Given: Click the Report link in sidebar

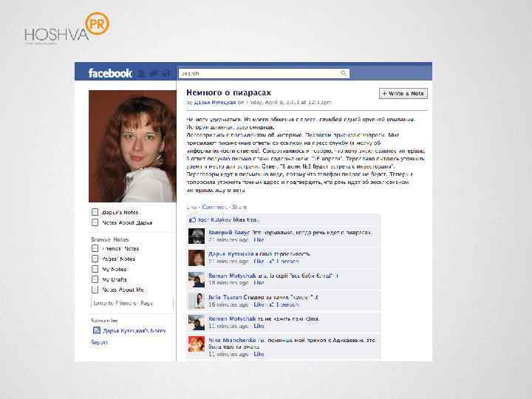Looking at the screenshot, I should (x=100, y=342).
